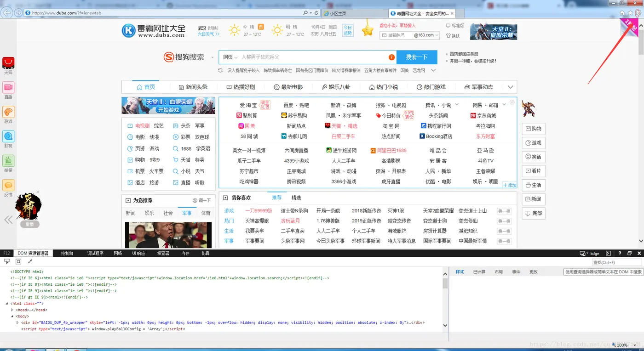Expand the hot search keywords chevron
The height and width of the screenshot is (351, 644).
point(433,70)
